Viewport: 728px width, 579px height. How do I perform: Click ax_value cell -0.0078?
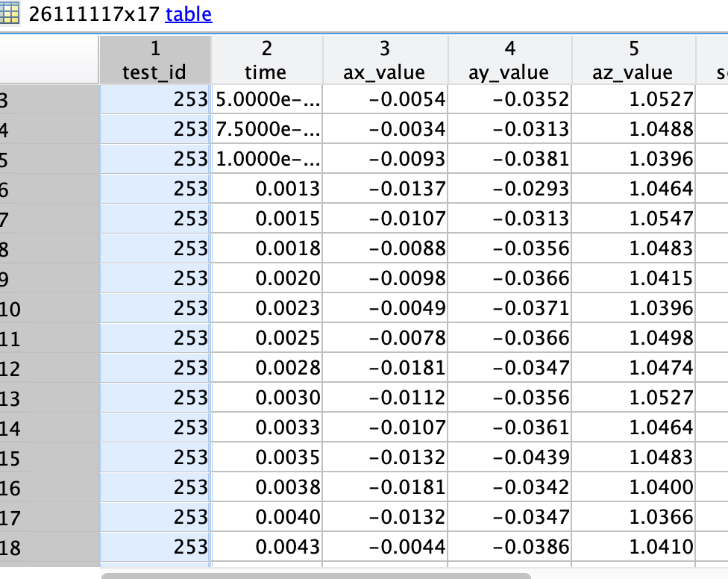(x=386, y=338)
